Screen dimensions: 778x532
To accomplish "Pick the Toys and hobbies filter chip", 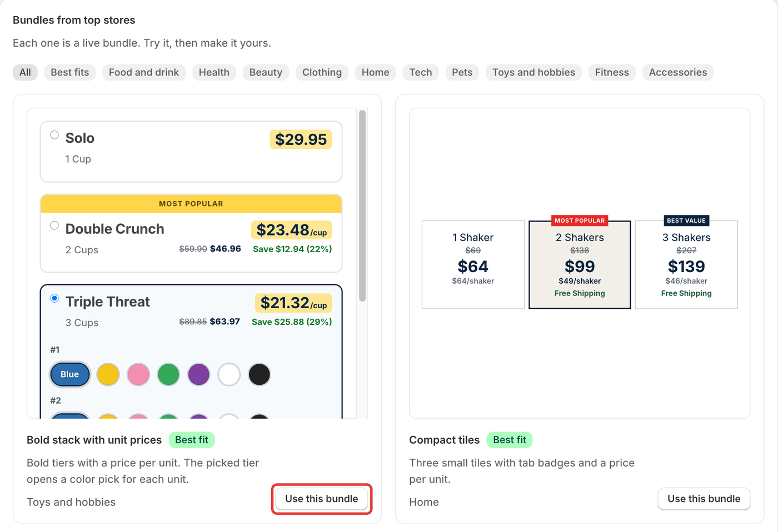I will click(x=534, y=72).
